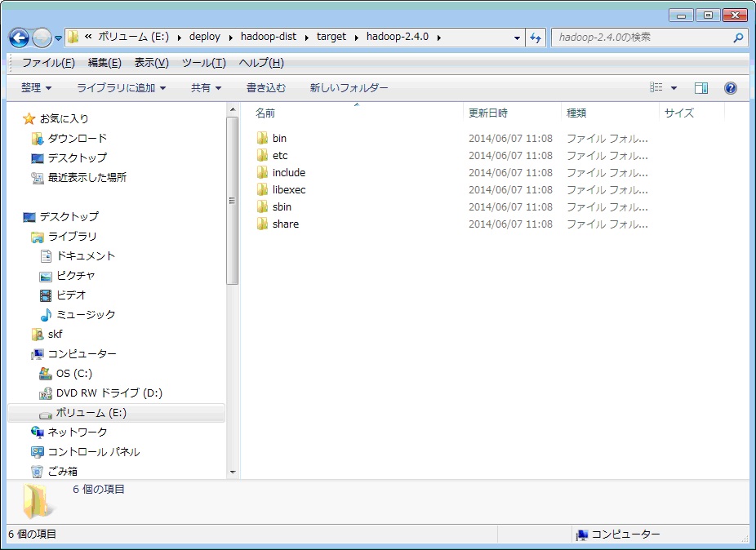Click the change view icon
Image resolution: width=756 pixels, height=550 pixels.
coord(656,88)
